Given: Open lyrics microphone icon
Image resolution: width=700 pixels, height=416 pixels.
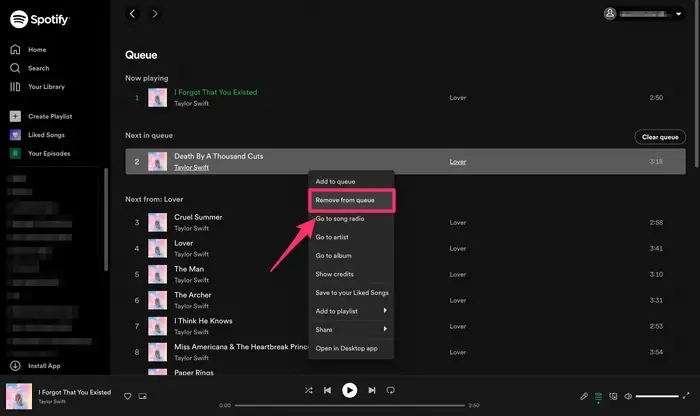Looking at the screenshot, I should point(584,396).
